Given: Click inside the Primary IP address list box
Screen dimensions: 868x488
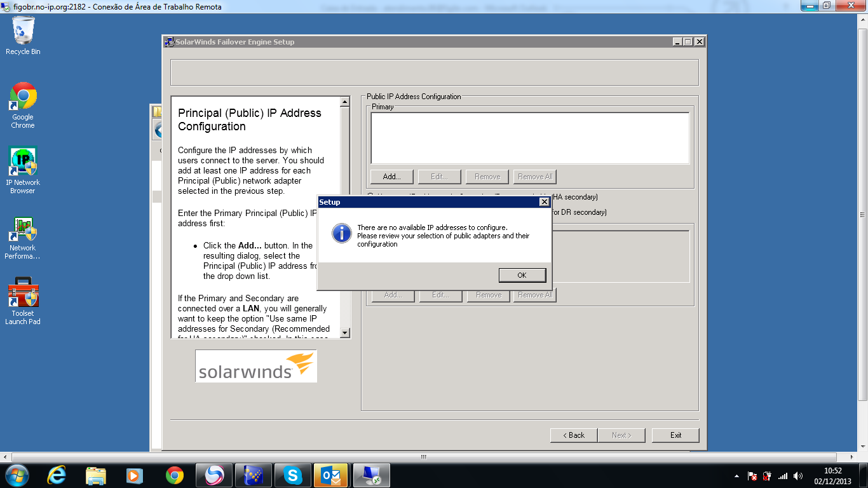Looking at the screenshot, I should pyautogui.click(x=530, y=139).
